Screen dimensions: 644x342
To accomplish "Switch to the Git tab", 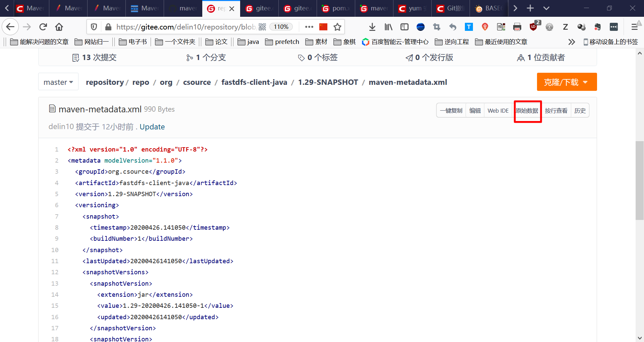I will click(x=450, y=8).
